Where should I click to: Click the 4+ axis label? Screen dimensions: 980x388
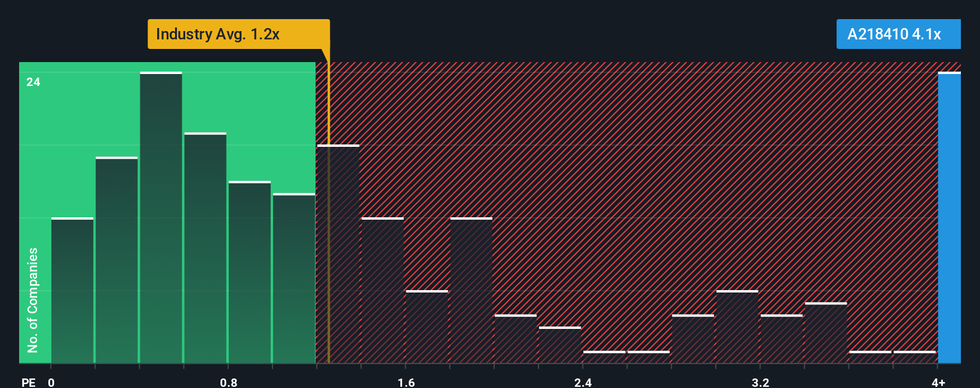[938, 382]
